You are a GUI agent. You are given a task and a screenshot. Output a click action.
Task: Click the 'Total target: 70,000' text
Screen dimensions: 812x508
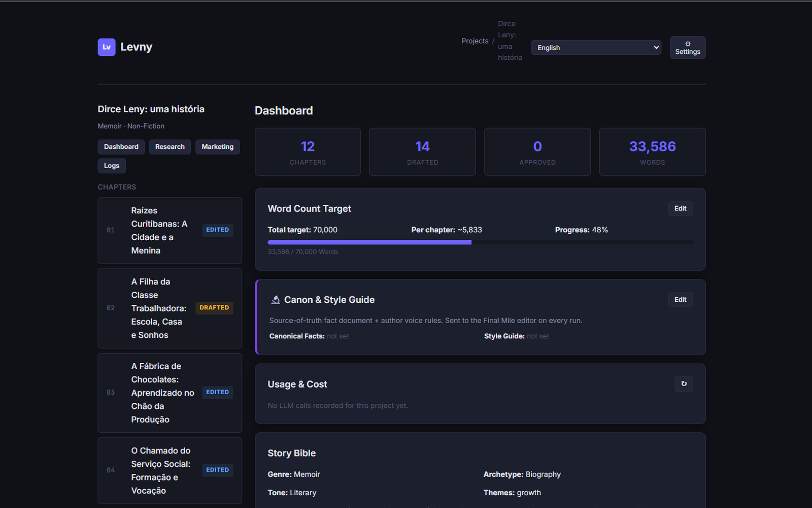(x=302, y=230)
